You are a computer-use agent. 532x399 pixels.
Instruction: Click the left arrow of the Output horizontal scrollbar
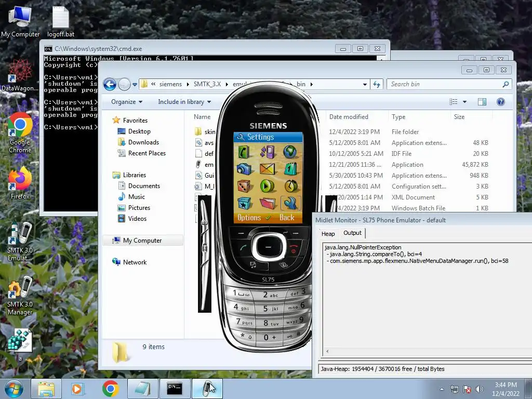tap(327, 352)
